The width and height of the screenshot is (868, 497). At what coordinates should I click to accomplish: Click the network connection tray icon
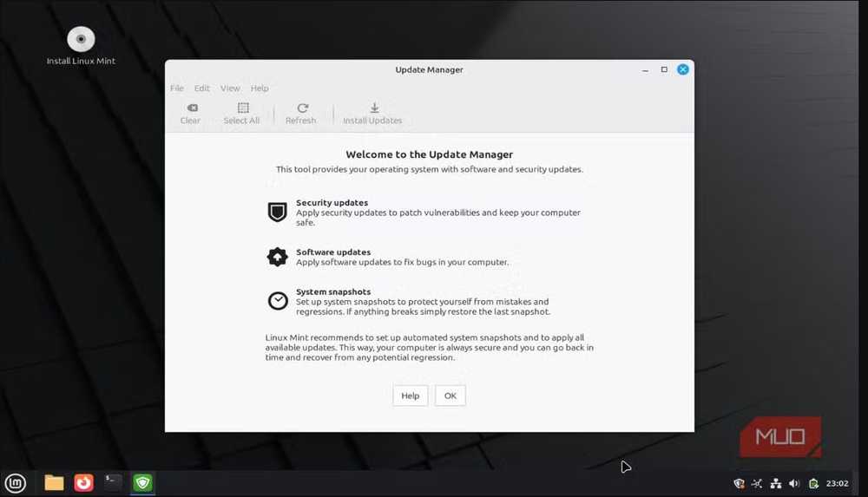pyautogui.click(x=776, y=484)
